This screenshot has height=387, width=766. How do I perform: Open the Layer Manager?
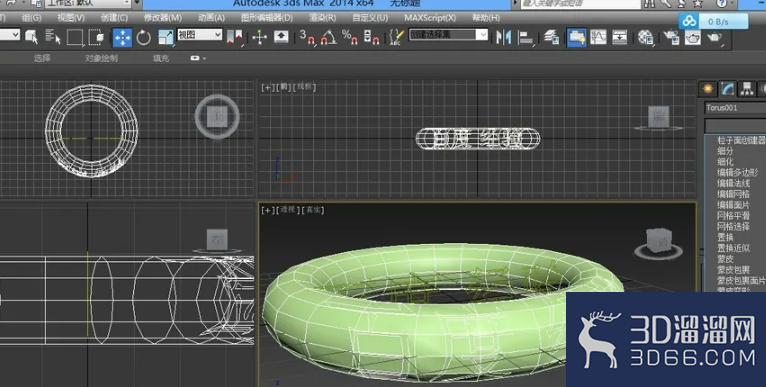[x=551, y=37]
